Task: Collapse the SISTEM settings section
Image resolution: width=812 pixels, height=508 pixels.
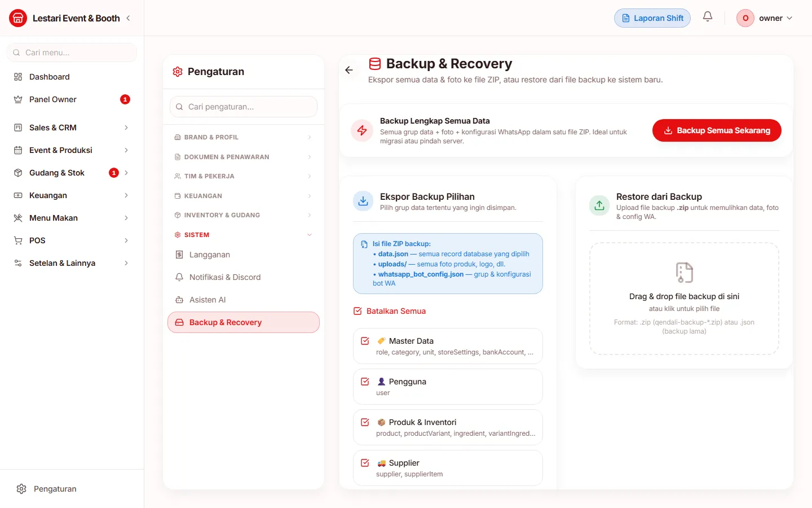Action: pyautogui.click(x=244, y=235)
